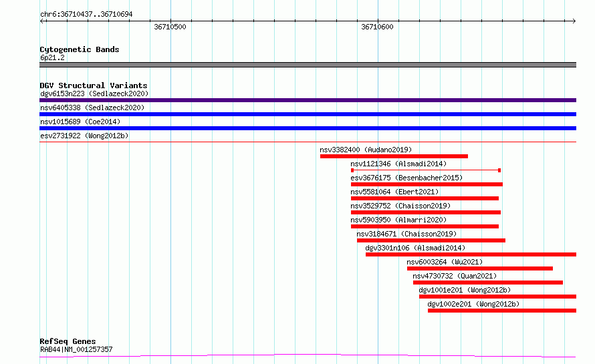Select the red esv3676175 variant bar

427,184
